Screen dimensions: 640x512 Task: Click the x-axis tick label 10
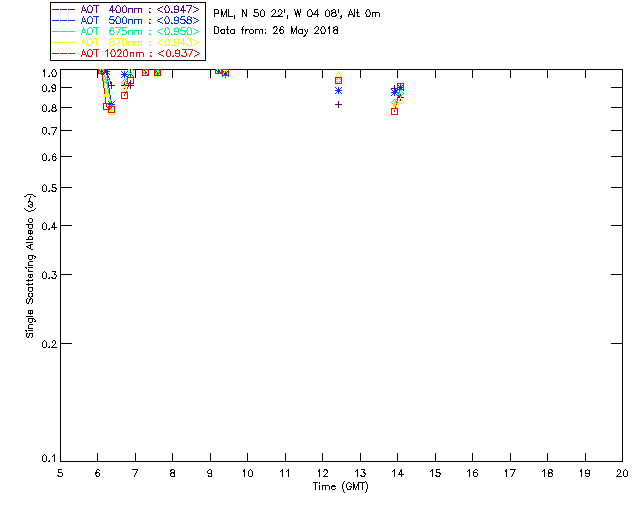[248, 473]
